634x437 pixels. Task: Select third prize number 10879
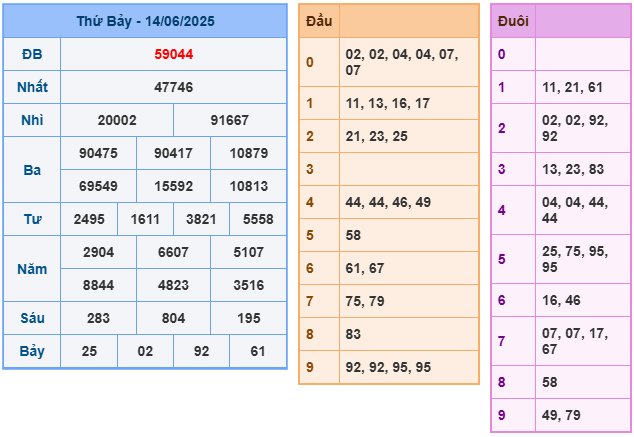(249, 153)
